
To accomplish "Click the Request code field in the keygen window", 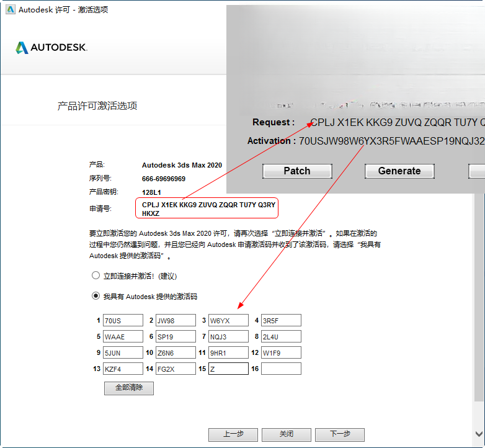I will pos(397,122).
